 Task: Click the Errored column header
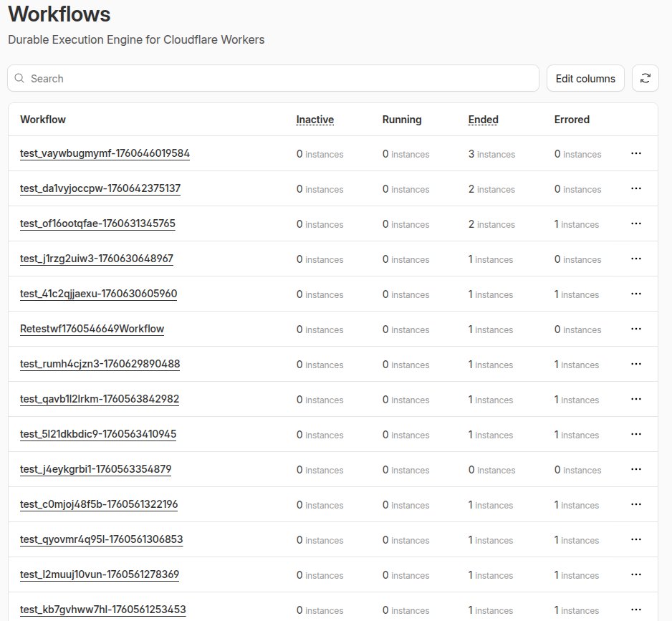[572, 120]
